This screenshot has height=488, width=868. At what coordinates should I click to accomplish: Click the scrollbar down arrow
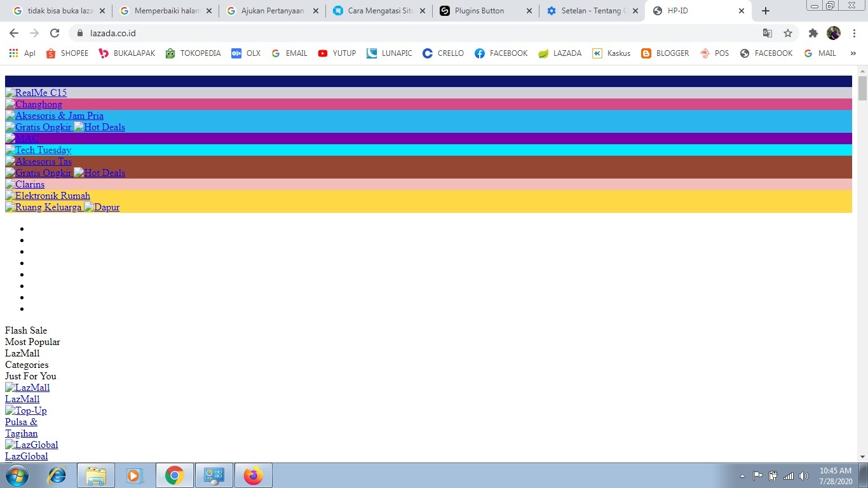tap(862, 457)
